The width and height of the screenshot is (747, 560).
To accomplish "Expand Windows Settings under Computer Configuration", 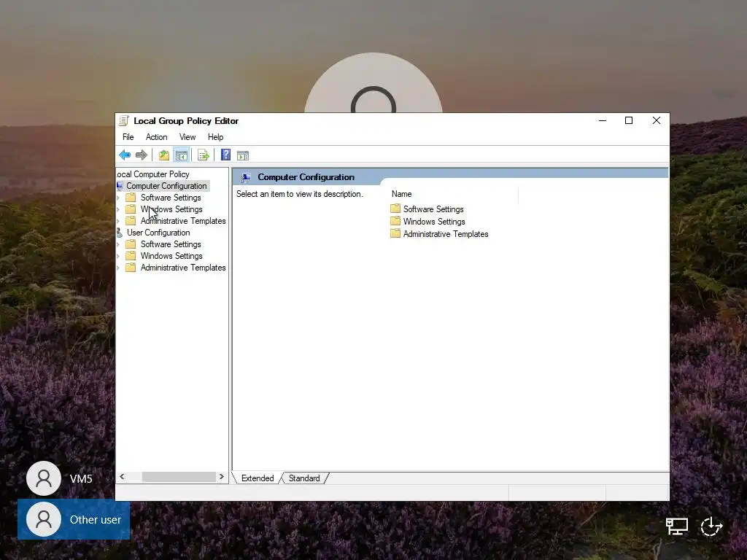I will 118,209.
